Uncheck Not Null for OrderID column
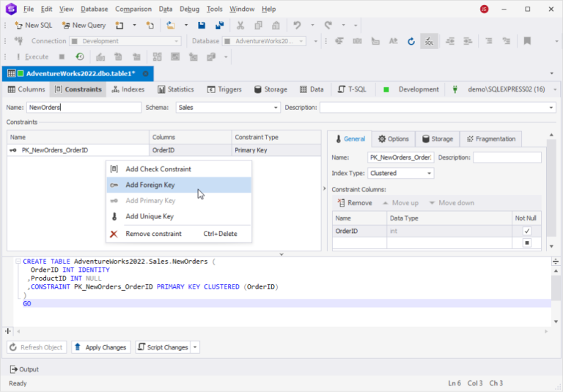Screen dimensions: 563x392 click(526, 231)
